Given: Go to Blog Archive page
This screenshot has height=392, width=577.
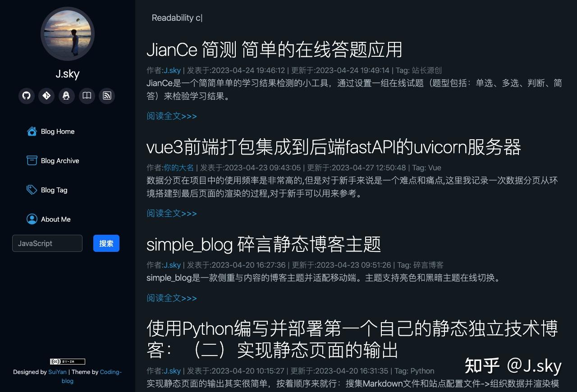Looking at the screenshot, I should (60, 161).
